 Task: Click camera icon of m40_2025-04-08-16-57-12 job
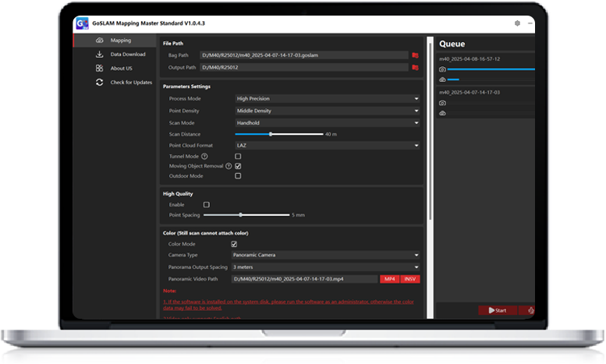(x=442, y=69)
